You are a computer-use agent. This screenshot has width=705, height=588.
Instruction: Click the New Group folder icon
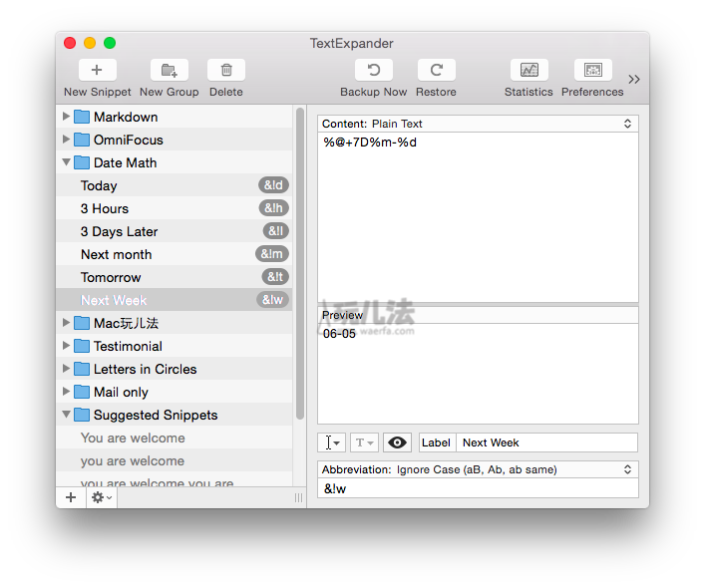170,70
